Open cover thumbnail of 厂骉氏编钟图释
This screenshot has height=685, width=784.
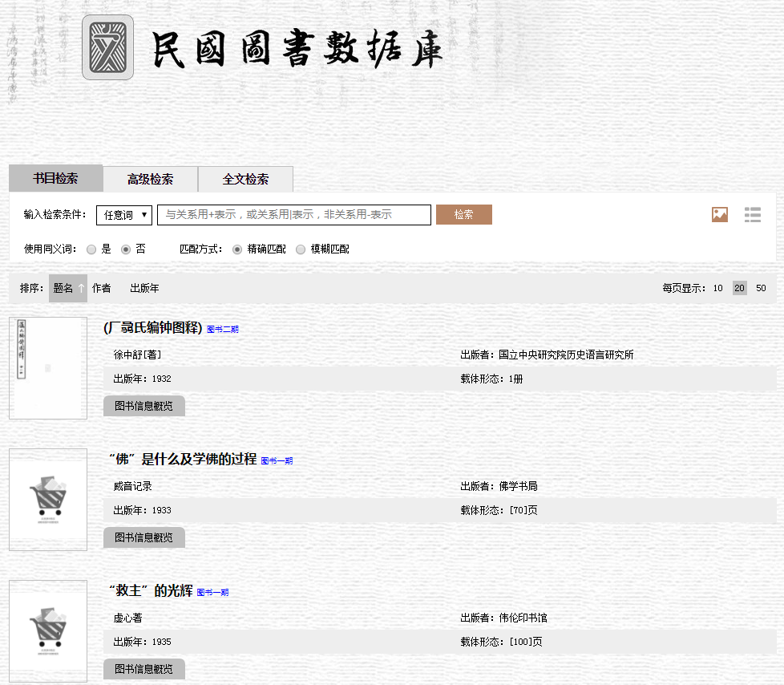[x=48, y=367]
